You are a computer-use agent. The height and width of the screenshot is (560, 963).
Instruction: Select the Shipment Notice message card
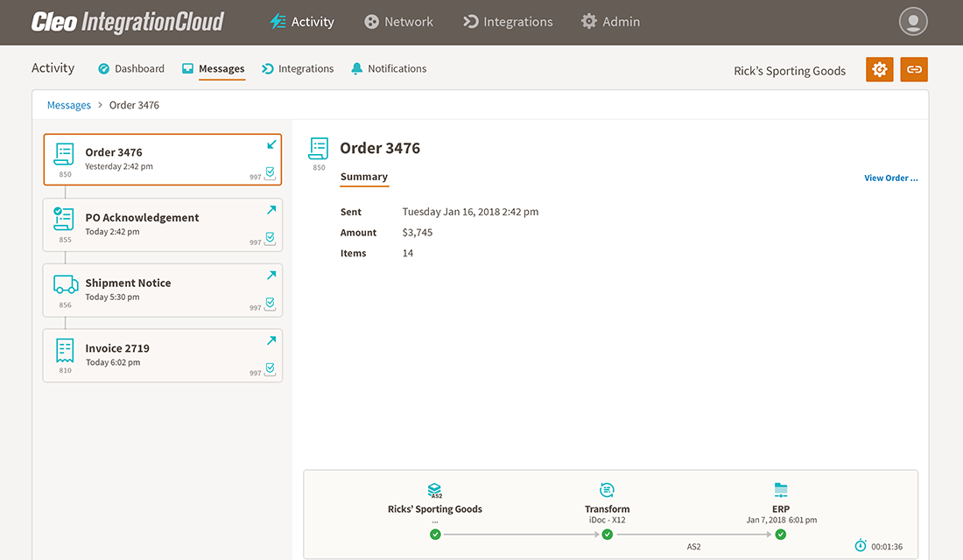pos(163,290)
